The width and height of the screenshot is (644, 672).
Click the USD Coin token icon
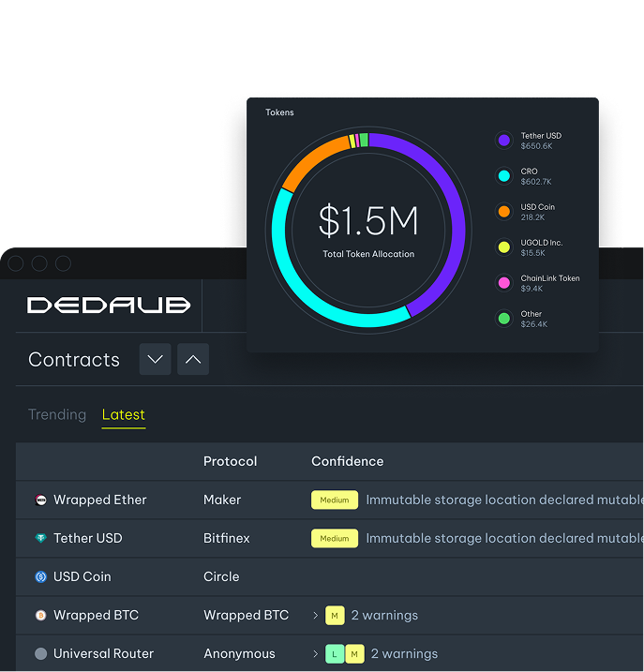click(x=40, y=577)
